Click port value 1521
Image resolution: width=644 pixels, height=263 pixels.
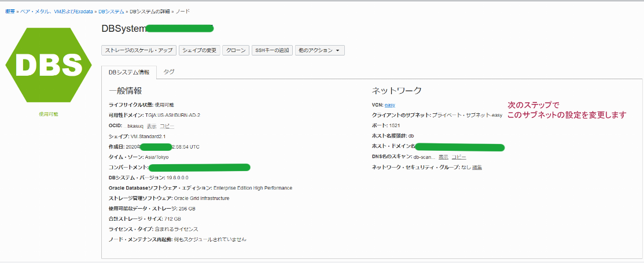point(395,125)
